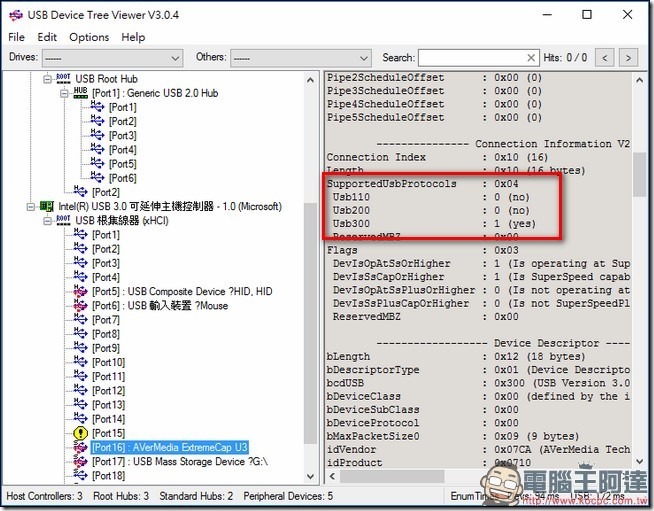Click Port1 USB icon under Generic Hub
The width and height of the screenshot is (654, 511).
pos(97,106)
